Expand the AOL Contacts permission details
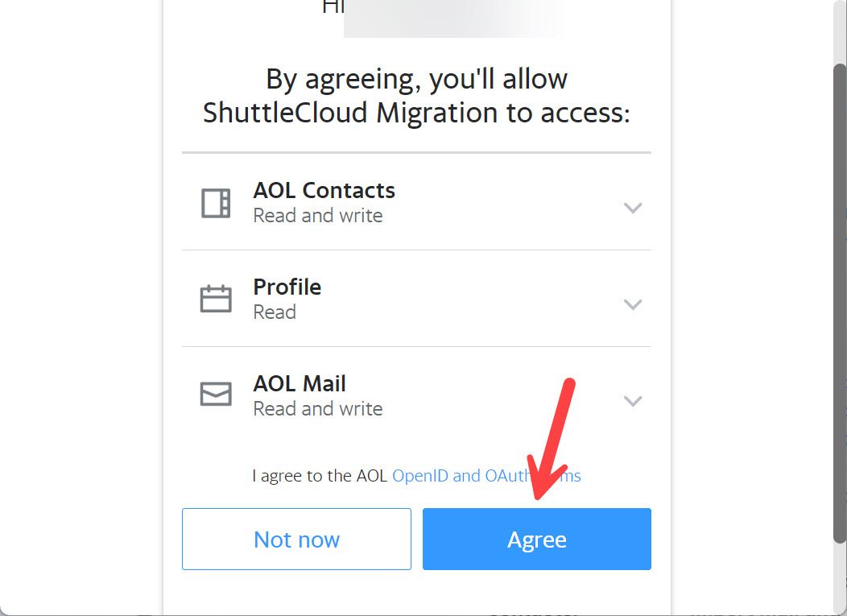 click(633, 208)
